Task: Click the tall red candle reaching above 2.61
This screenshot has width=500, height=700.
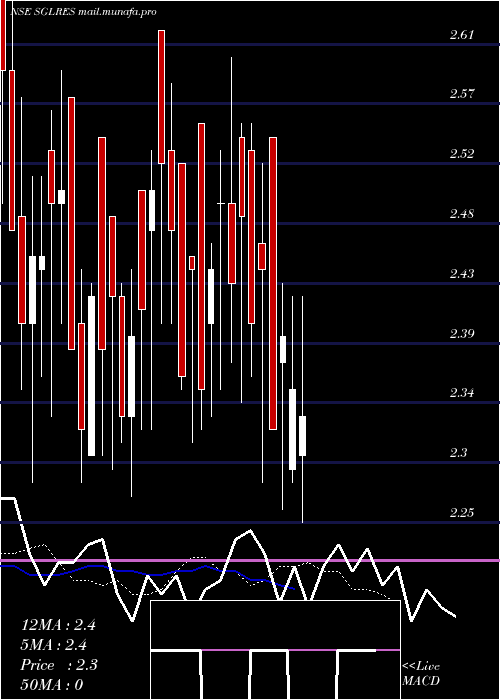Action: tap(161, 97)
